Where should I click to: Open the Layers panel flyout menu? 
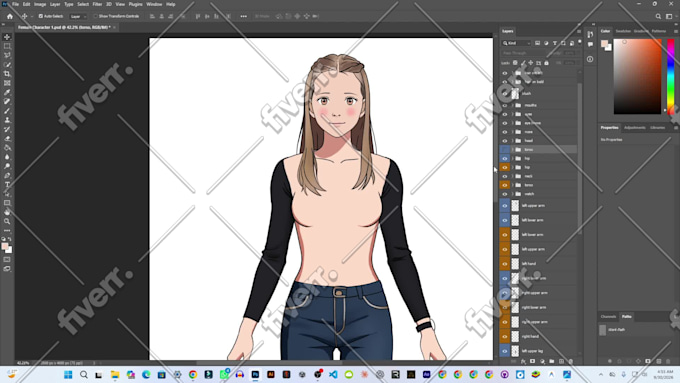(579, 31)
